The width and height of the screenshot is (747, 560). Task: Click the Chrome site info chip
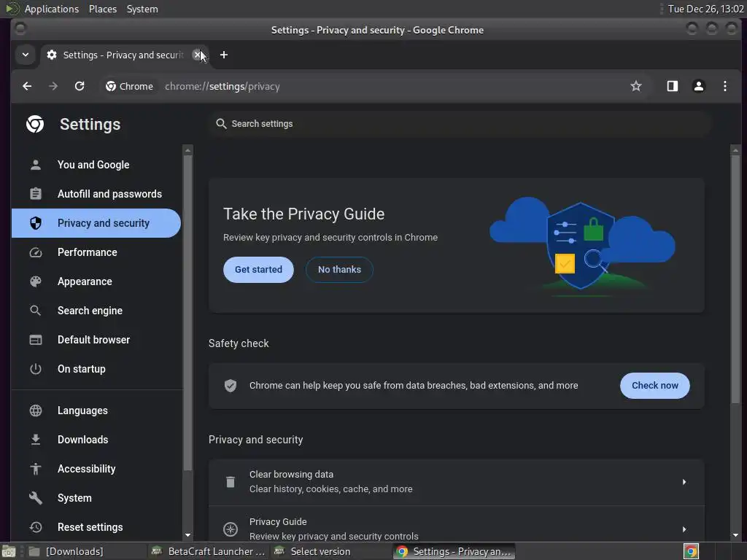tap(130, 86)
